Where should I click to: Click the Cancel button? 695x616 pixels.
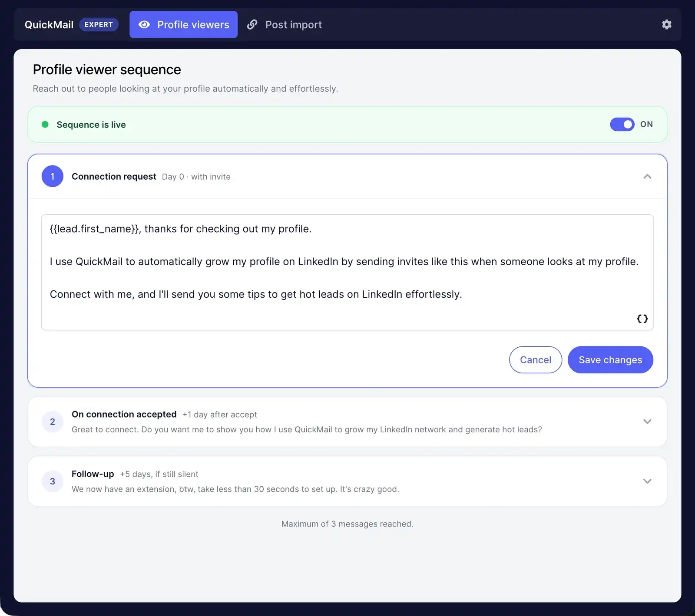(536, 359)
